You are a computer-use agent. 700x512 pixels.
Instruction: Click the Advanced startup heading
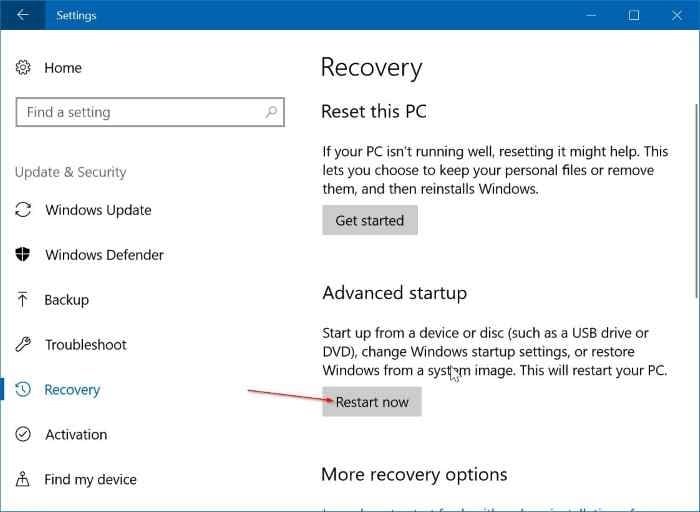(x=395, y=293)
